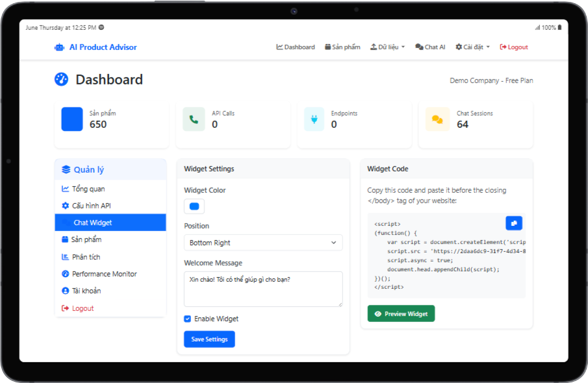Screen dimensions: 588x383
Task: Click the Preview Widget button
Action: click(x=402, y=314)
